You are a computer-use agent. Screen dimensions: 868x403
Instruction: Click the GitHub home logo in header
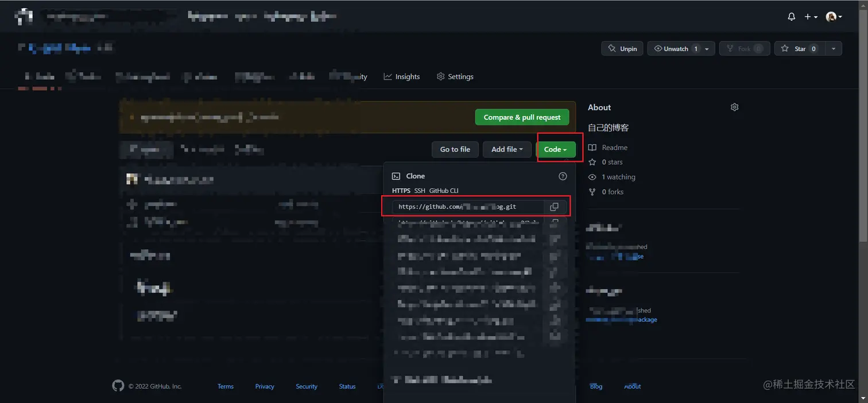coord(24,17)
